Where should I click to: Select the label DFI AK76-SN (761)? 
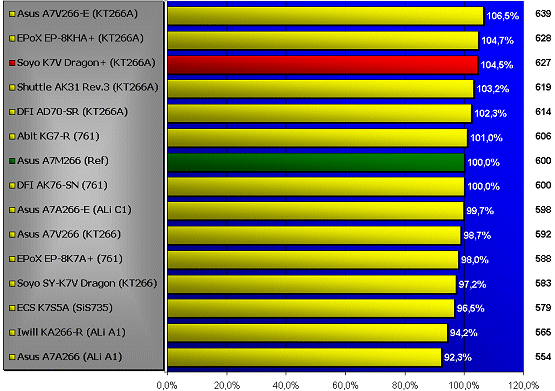[x=62, y=185]
